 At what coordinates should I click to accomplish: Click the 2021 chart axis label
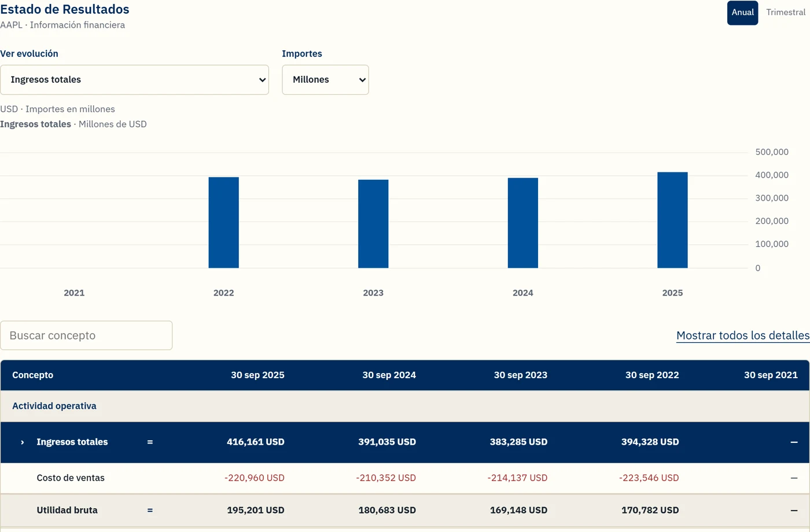(x=74, y=293)
